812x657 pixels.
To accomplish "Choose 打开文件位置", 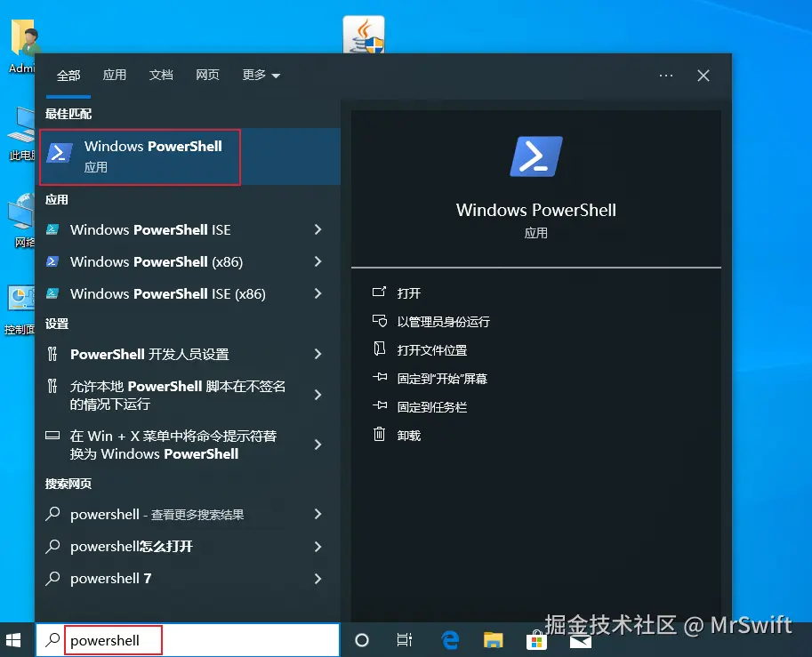I will pos(432,350).
